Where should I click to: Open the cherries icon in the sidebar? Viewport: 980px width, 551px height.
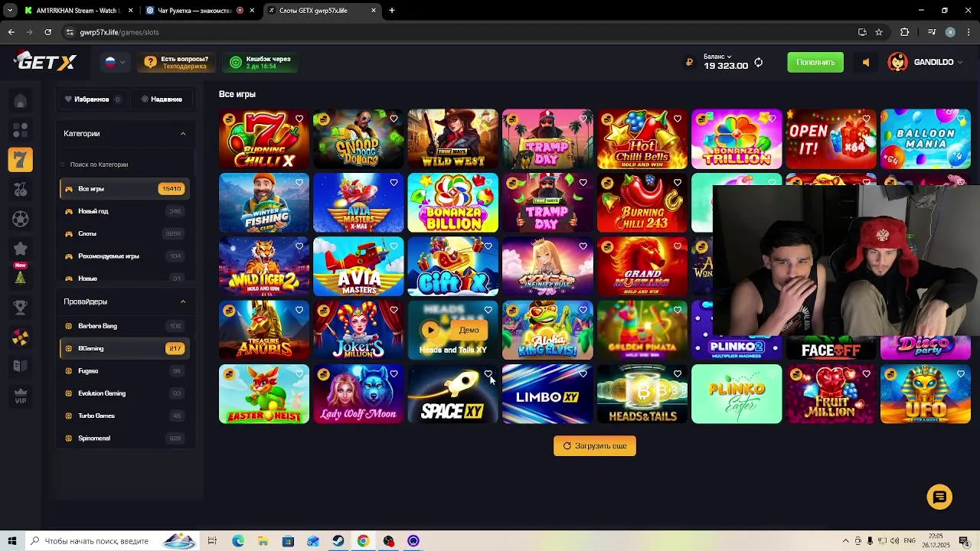point(21,189)
